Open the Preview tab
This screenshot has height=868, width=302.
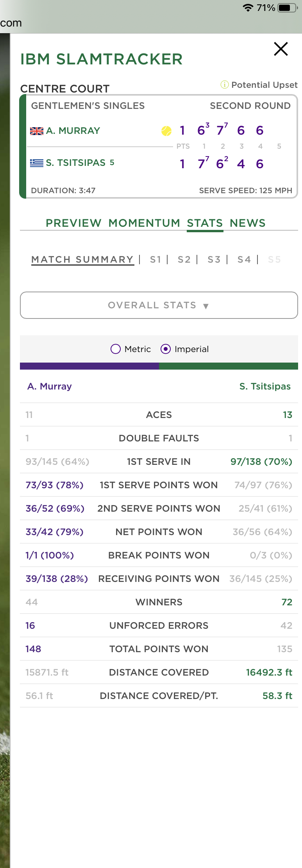point(73,223)
